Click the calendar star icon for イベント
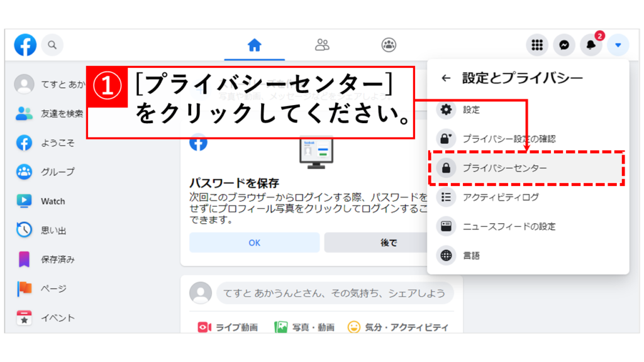Image resolution: width=644 pixels, height=362 pixels. click(x=25, y=317)
